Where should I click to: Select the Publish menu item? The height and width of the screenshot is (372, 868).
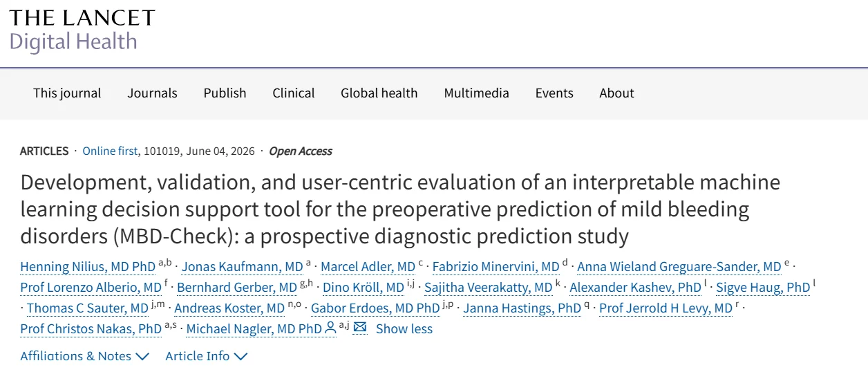point(225,93)
